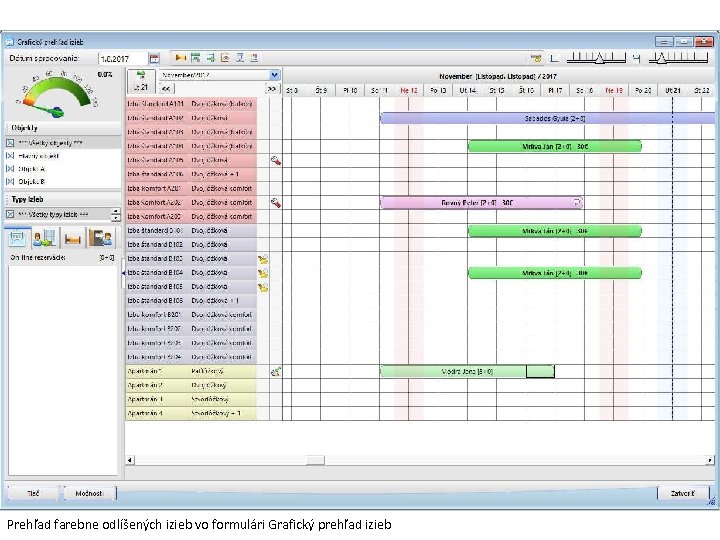
Task: Click the green table toolbar icon
Action: [x=196, y=58]
